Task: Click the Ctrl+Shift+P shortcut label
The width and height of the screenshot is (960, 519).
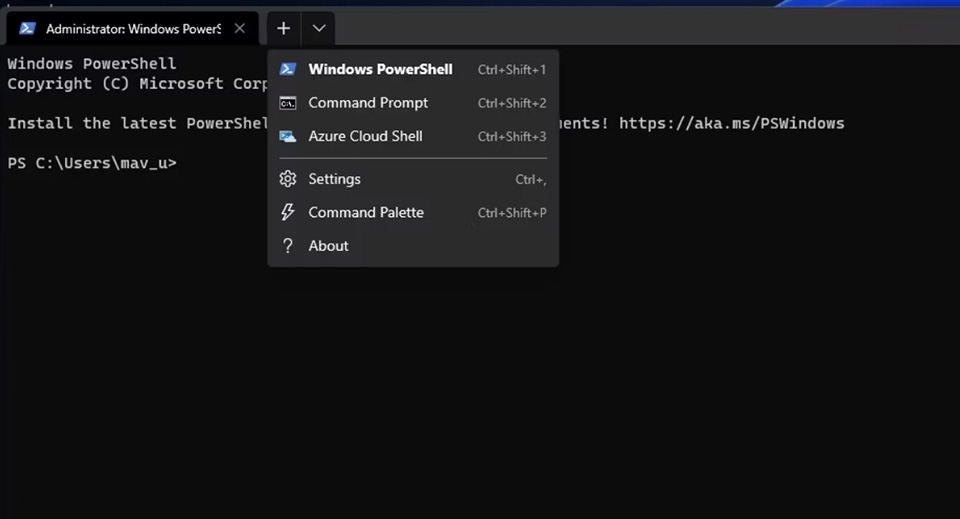Action: tap(512, 213)
